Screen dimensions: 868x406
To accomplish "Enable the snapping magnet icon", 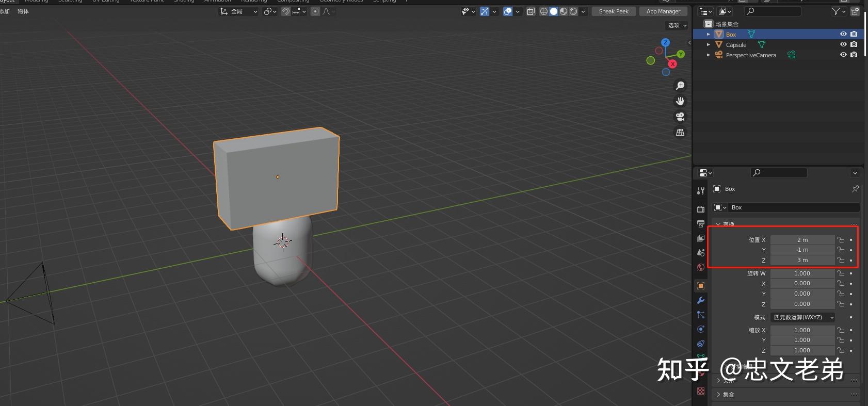I will pos(285,11).
